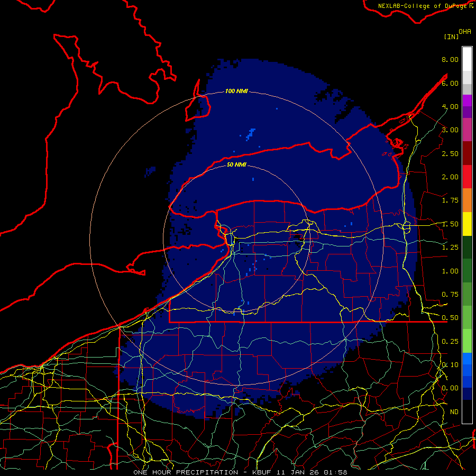Click the 8.00 legend value
476x476 pixels.
coord(450,59)
